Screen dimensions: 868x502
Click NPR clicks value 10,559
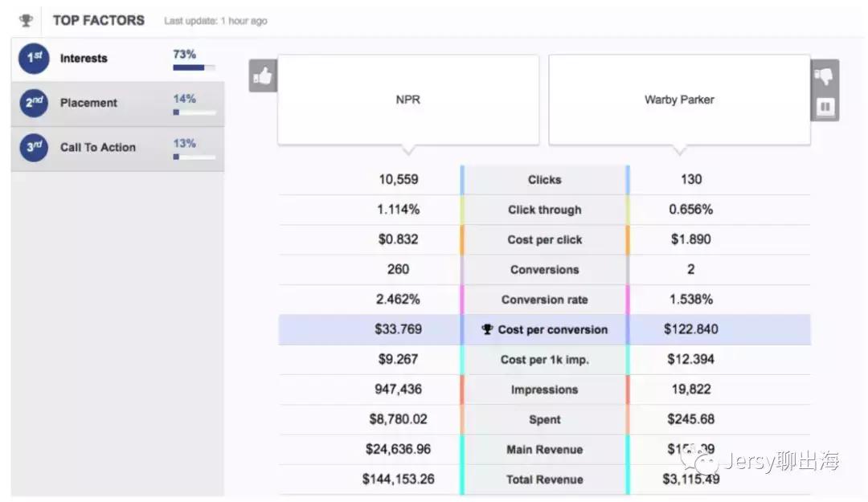pyautogui.click(x=399, y=179)
